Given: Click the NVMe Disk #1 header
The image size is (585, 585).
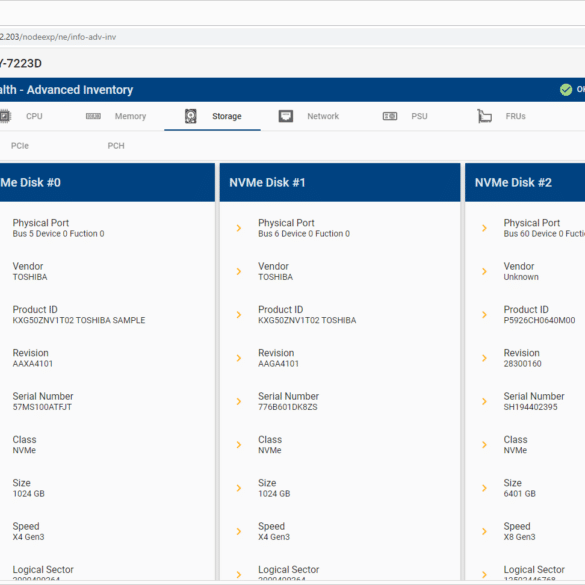Looking at the screenshot, I should (x=340, y=182).
